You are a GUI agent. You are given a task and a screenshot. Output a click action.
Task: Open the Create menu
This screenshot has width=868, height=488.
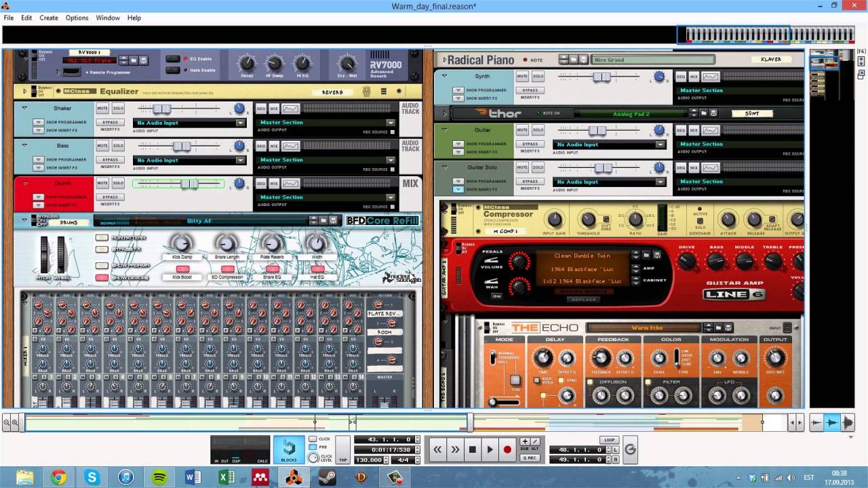(48, 18)
